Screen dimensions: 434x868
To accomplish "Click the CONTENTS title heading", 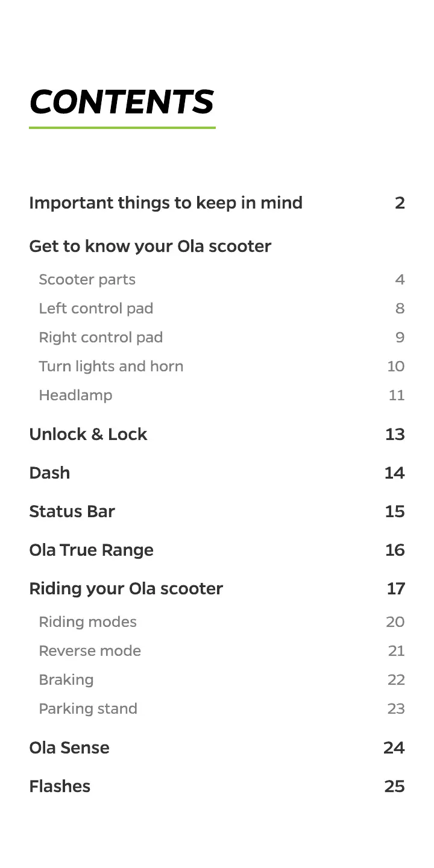I will [122, 102].
